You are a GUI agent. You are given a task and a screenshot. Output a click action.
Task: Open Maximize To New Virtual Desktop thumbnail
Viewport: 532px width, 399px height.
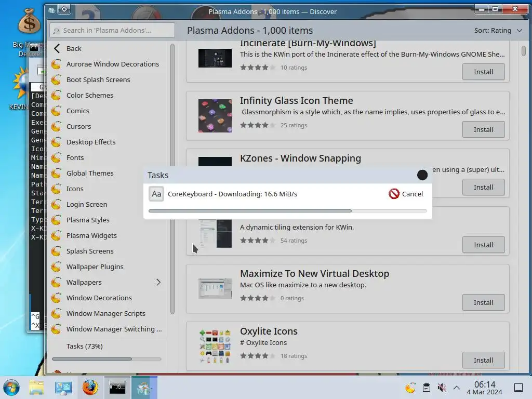click(215, 289)
